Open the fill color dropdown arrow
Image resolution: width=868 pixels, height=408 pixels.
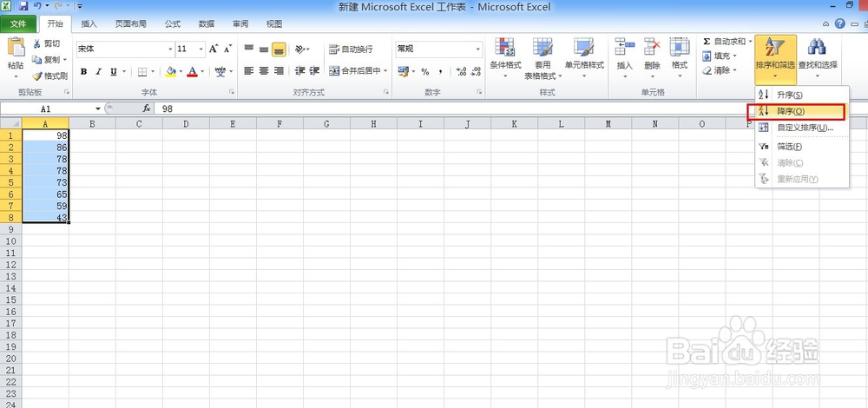click(x=181, y=71)
